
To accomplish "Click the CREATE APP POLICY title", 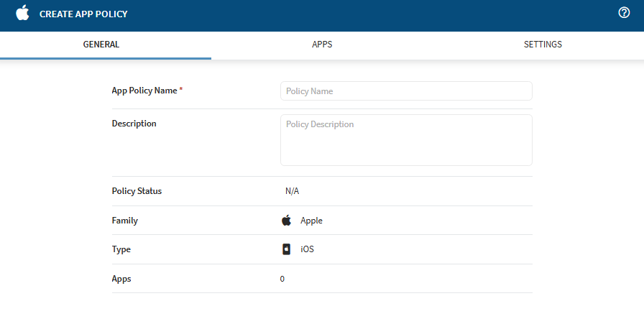I will click(83, 14).
